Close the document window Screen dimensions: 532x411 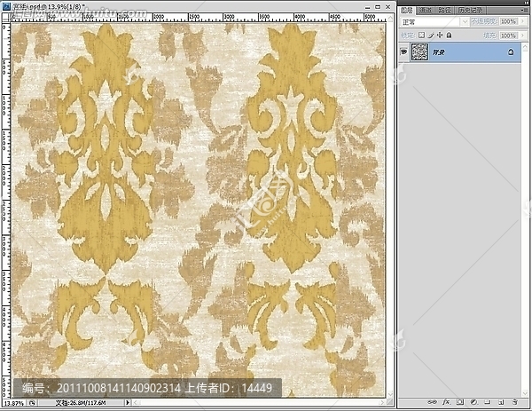pos(388,7)
